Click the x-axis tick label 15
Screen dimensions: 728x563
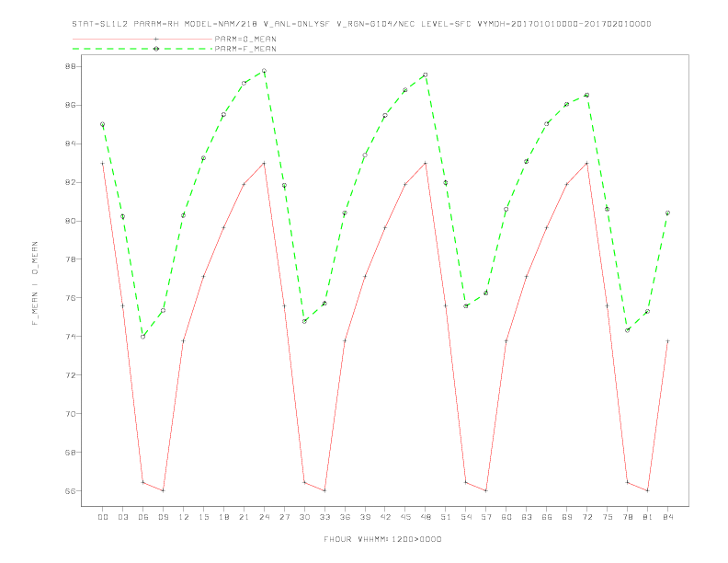click(203, 517)
